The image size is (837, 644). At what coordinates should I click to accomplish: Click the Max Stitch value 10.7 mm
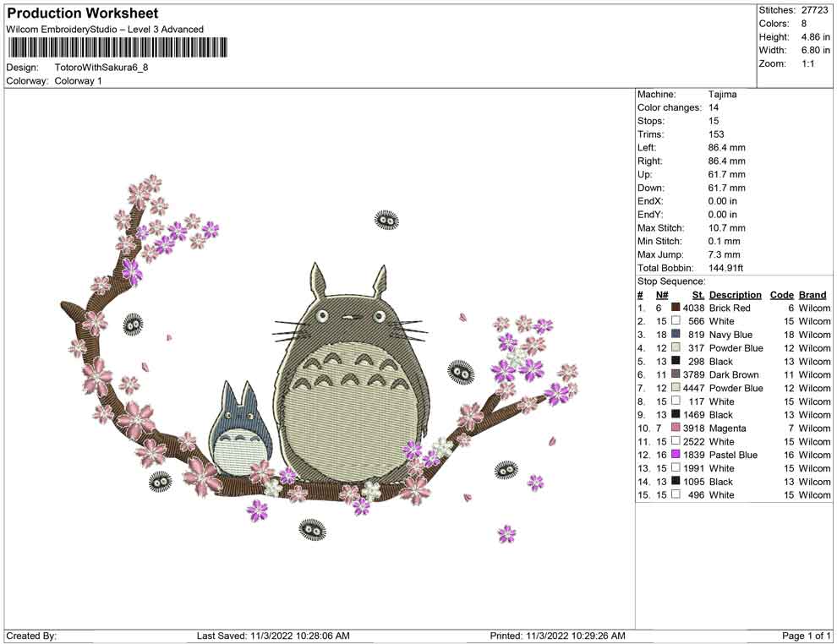click(x=726, y=227)
